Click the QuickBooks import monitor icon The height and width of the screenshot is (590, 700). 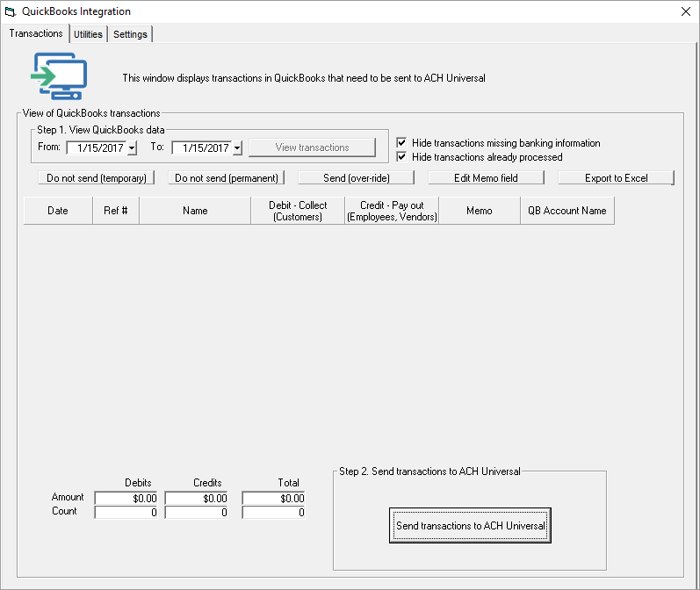pos(59,76)
